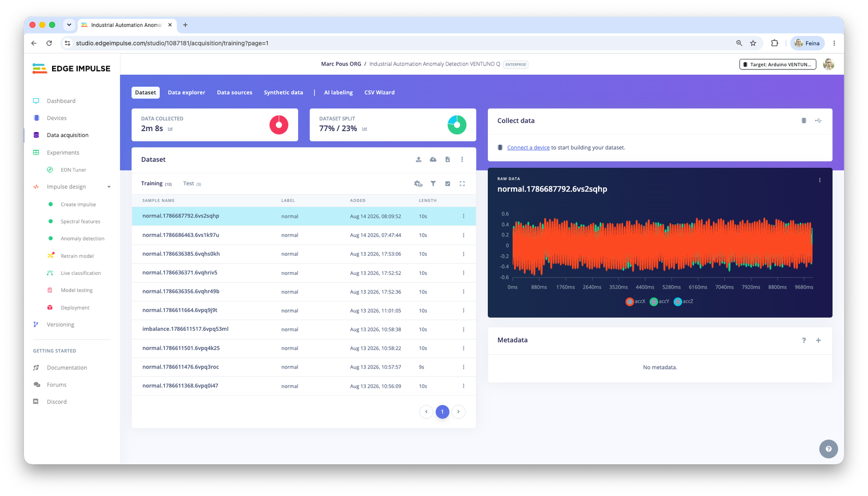
Task: Switch to the Data sources tab
Action: (x=234, y=93)
